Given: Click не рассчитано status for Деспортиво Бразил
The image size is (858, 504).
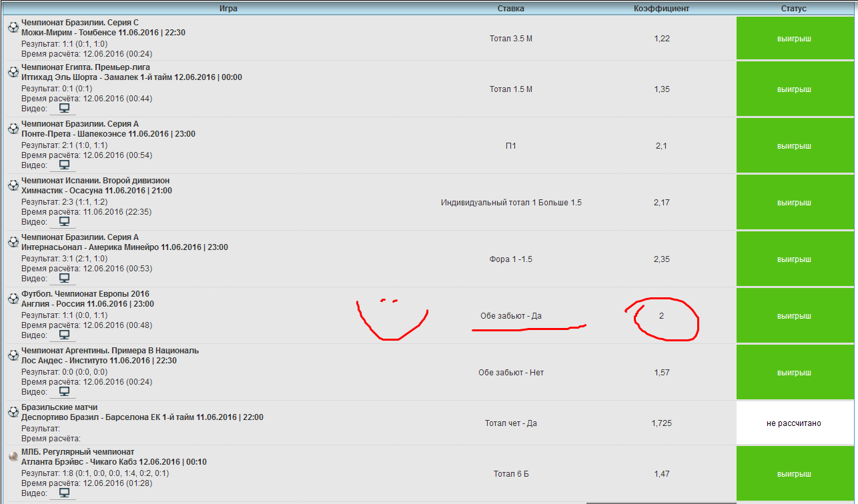Looking at the screenshot, I should [795, 423].
